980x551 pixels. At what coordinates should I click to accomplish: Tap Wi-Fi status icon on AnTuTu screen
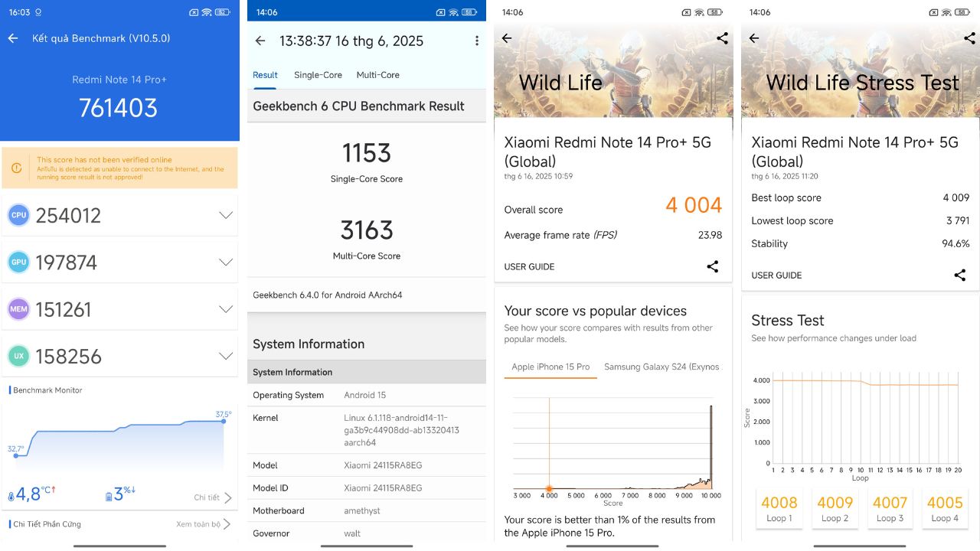(206, 12)
